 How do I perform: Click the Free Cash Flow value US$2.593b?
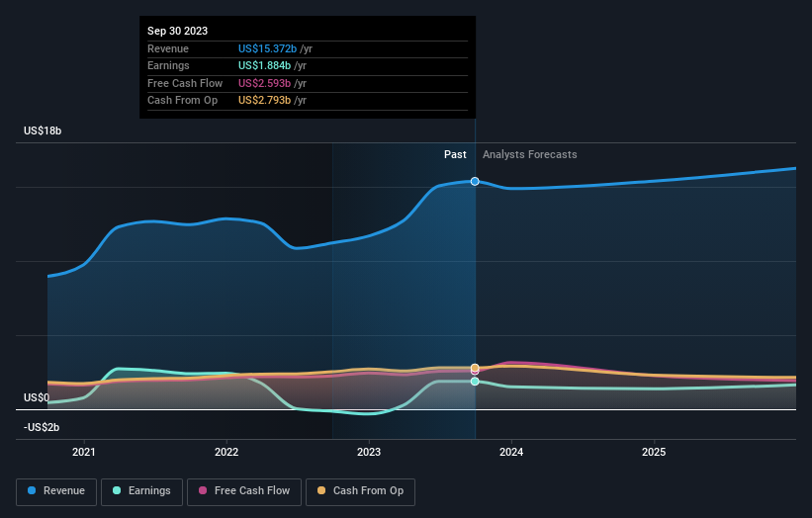point(264,83)
